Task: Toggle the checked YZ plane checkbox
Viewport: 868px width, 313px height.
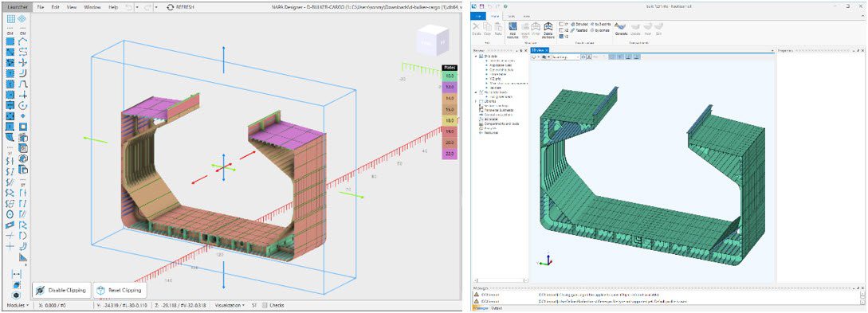Action: click(x=561, y=37)
